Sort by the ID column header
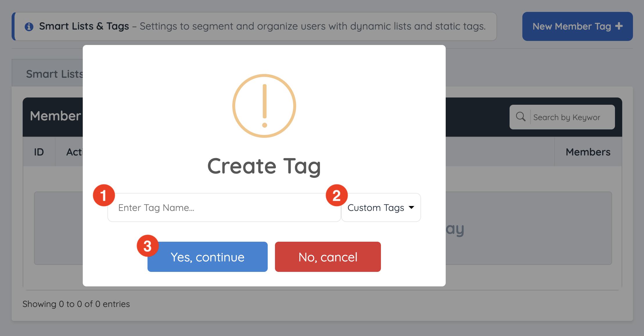Screen dimensions: 644x336 pos(39,152)
